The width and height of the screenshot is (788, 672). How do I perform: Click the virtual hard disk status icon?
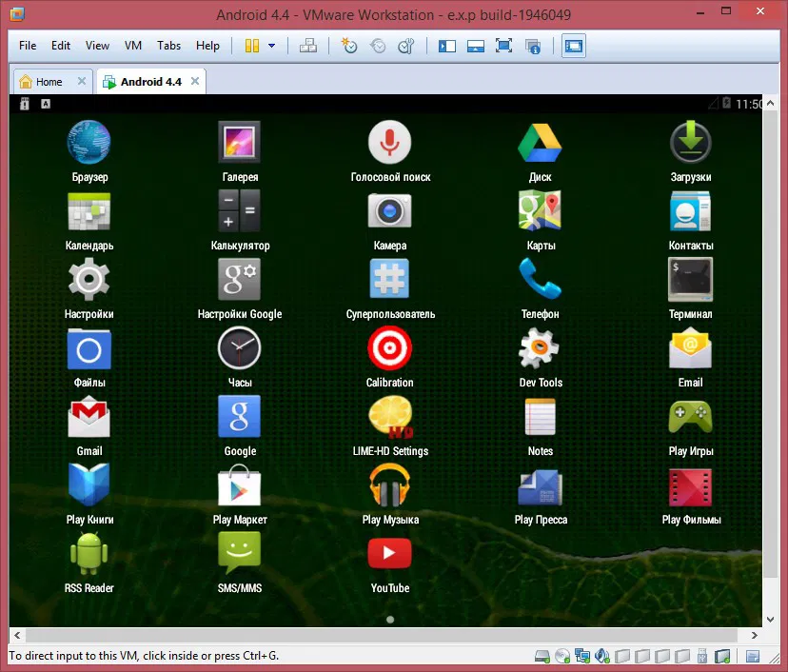pyautogui.click(x=541, y=656)
